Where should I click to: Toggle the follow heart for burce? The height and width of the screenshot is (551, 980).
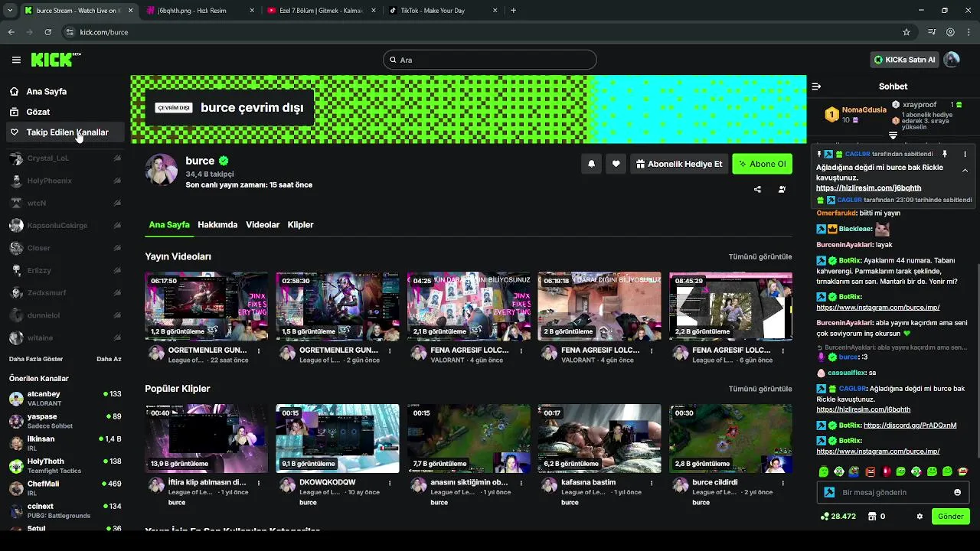tap(616, 164)
